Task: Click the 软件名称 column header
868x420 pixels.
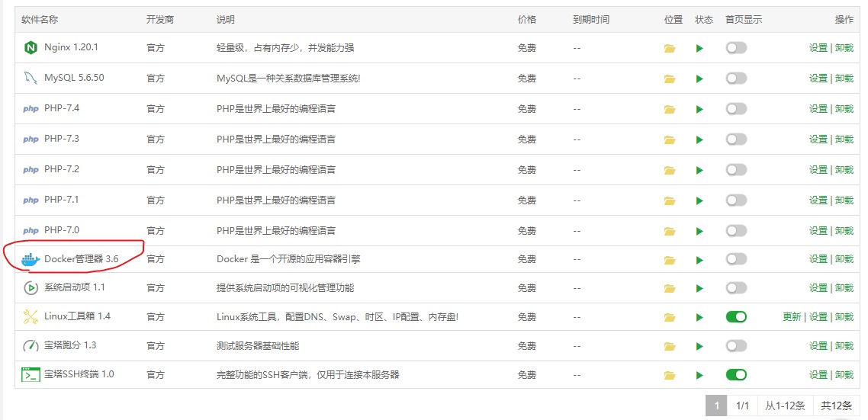Action: [40, 20]
